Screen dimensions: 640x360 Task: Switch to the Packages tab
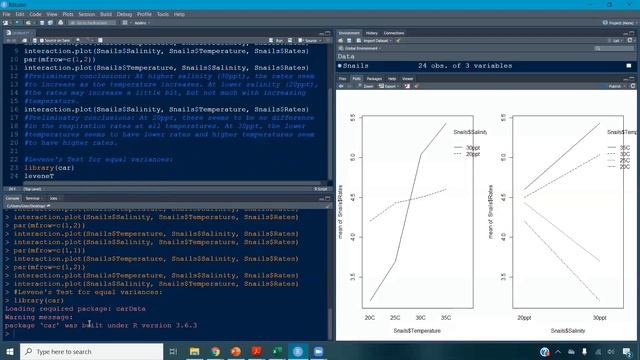(374, 79)
